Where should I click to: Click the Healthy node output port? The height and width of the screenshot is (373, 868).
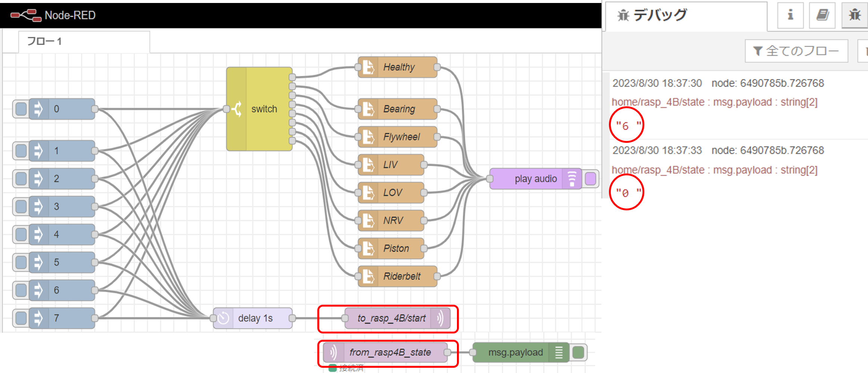[437, 67]
